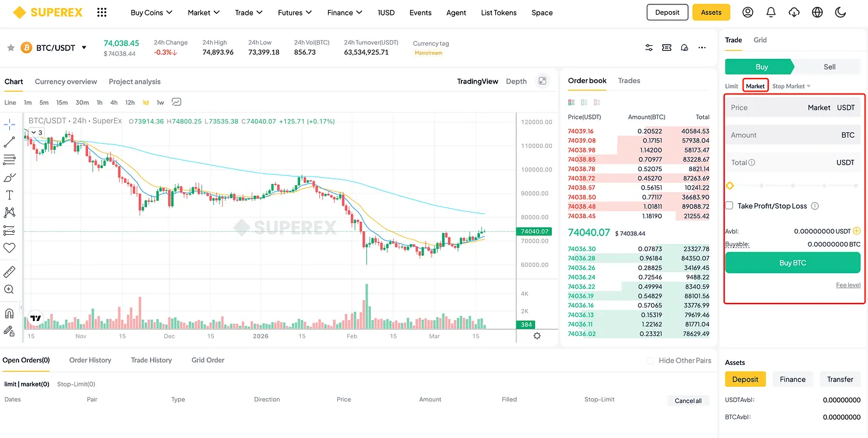Switch to the Currency overview tab
The image size is (868, 438).
coord(66,82)
